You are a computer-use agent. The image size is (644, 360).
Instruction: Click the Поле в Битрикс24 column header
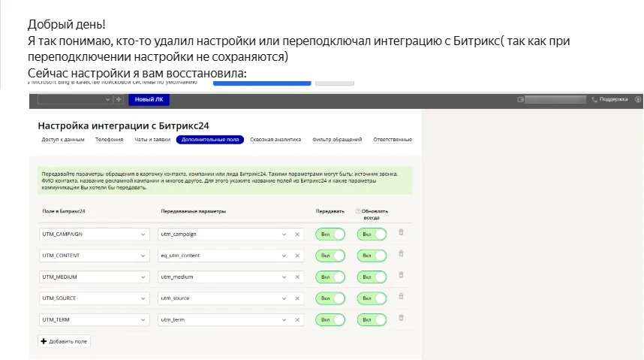pos(64,211)
